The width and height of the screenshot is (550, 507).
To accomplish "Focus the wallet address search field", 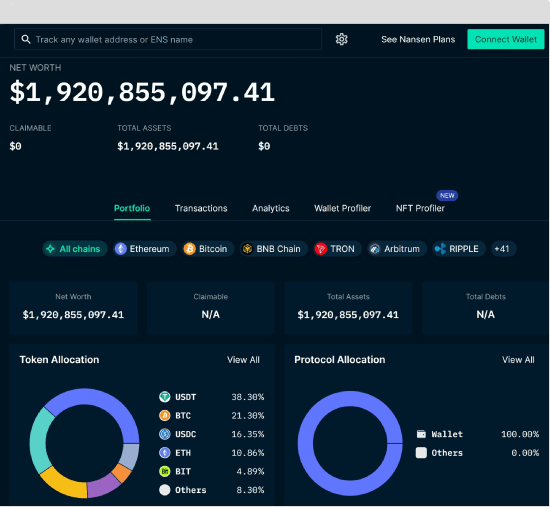I will (168, 39).
